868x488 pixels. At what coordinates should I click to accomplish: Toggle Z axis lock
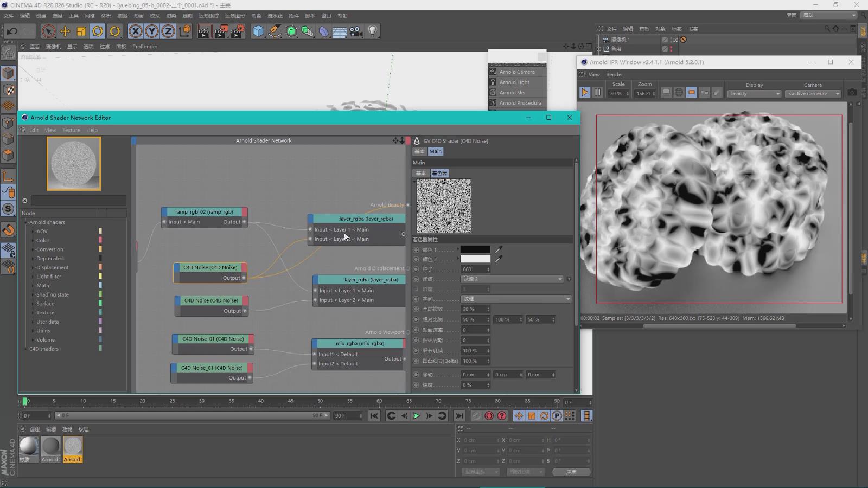tap(168, 31)
